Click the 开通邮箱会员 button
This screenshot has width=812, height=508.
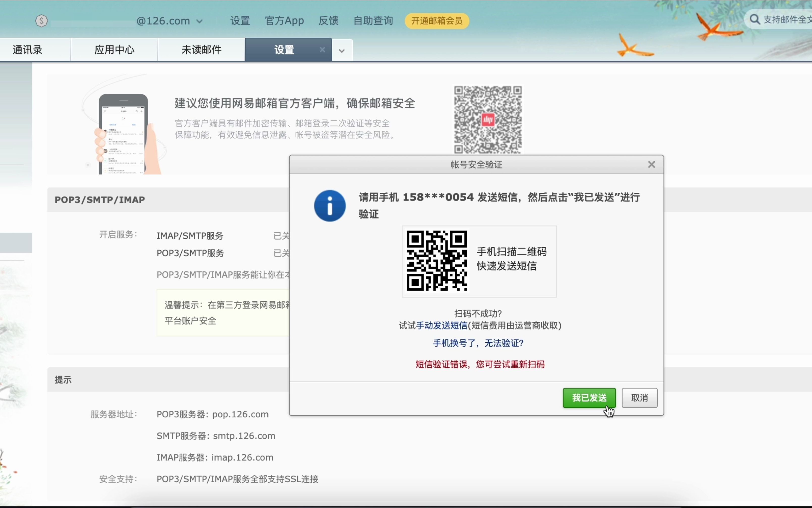coord(437,21)
